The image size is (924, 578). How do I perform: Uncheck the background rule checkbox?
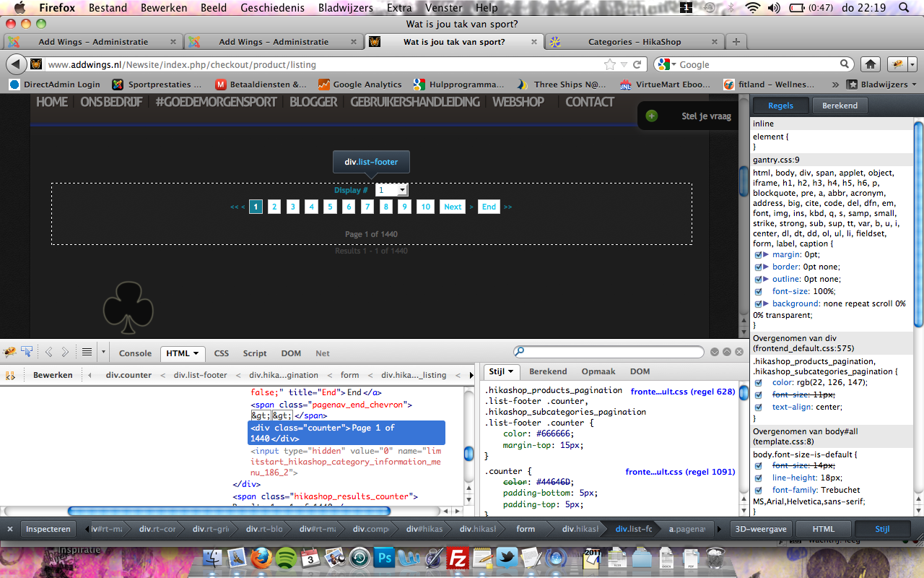(x=758, y=304)
